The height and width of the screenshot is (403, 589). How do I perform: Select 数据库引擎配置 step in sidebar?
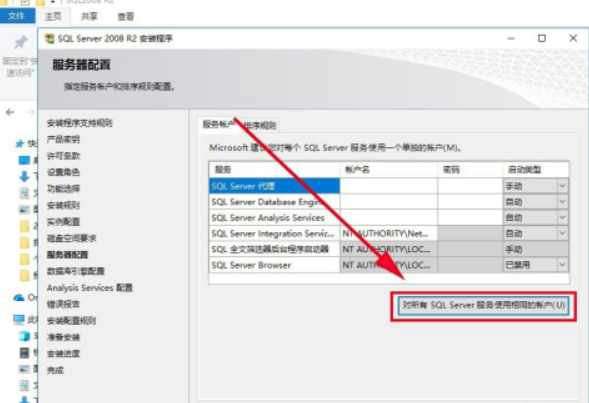click(76, 271)
